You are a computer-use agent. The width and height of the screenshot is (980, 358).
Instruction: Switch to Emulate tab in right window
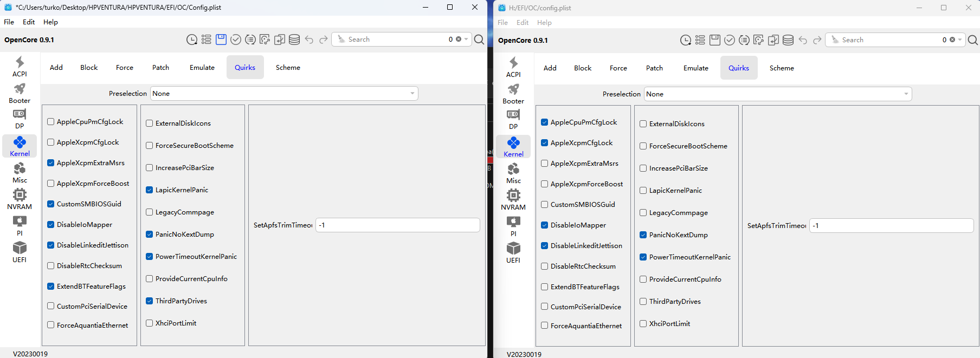coord(695,68)
